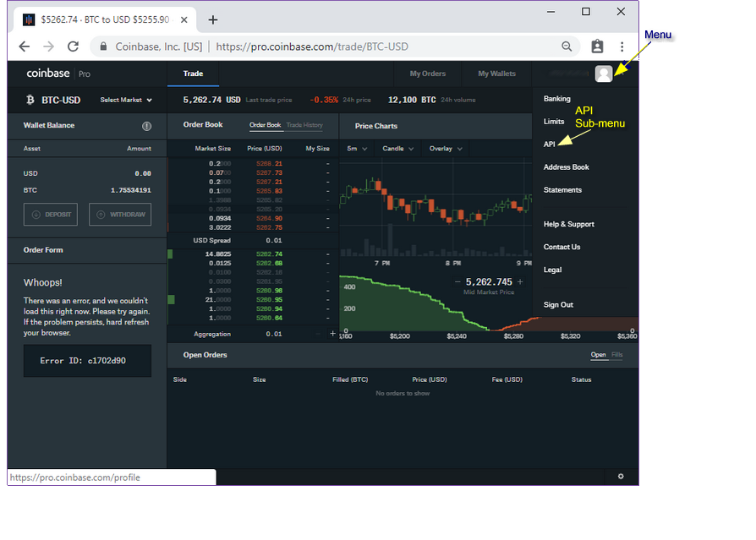Open a new browser tab
This screenshot has width=756, height=540.
(212, 19)
